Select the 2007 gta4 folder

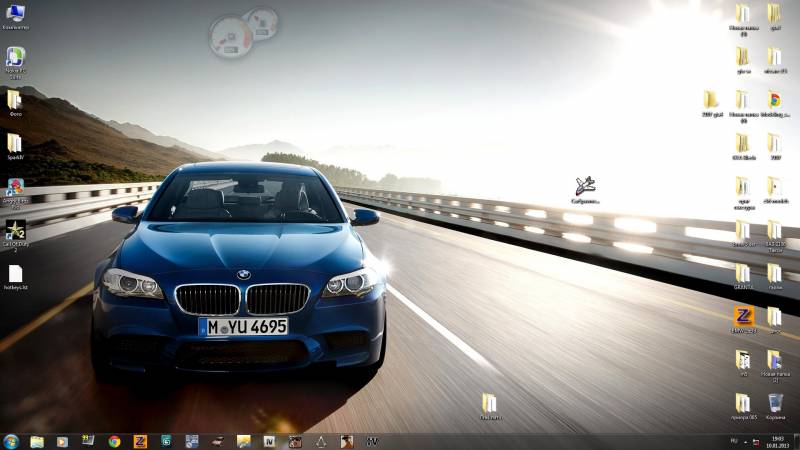pyautogui.click(x=711, y=103)
